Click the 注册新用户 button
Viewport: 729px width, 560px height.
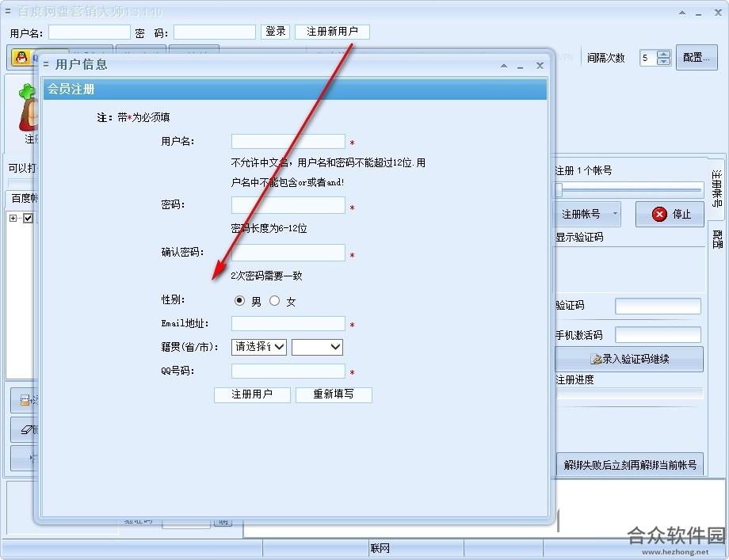point(332,32)
